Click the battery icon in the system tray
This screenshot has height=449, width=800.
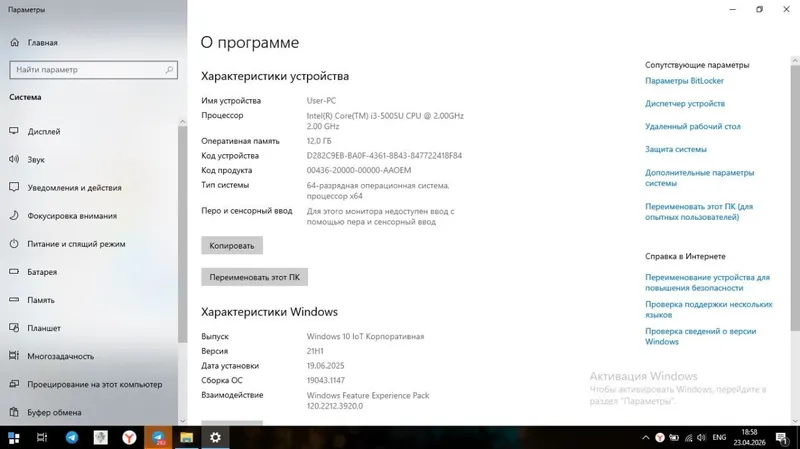pos(674,438)
